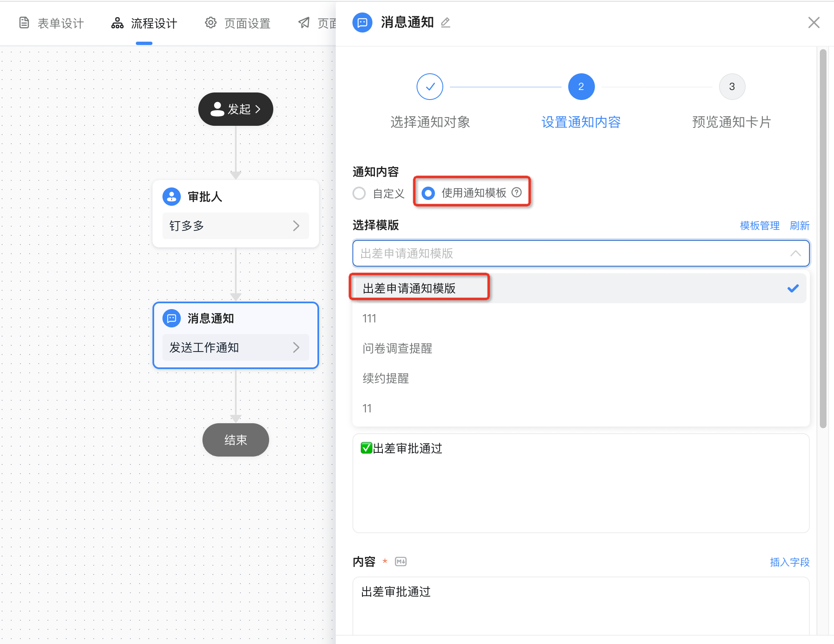Open 发送工作通知 row arrow
This screenshot has width=834, height=644.
(296, 347)
